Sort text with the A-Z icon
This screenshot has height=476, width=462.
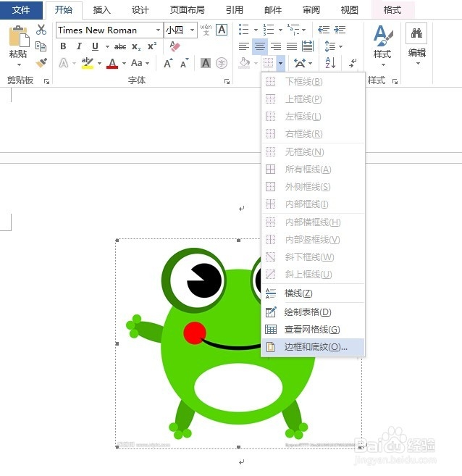point(330,63)
